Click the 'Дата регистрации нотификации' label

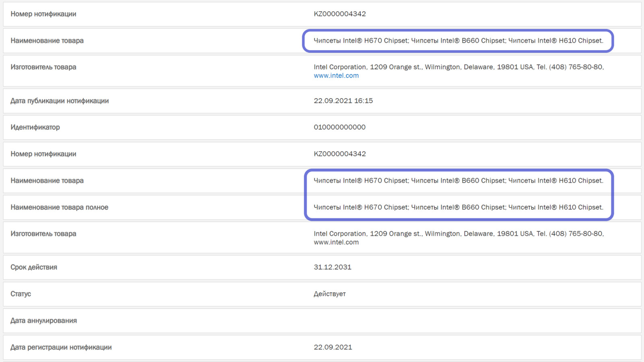pos(61,348)
